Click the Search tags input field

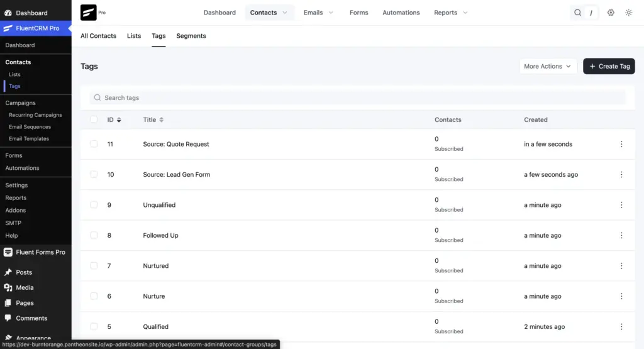358,97
